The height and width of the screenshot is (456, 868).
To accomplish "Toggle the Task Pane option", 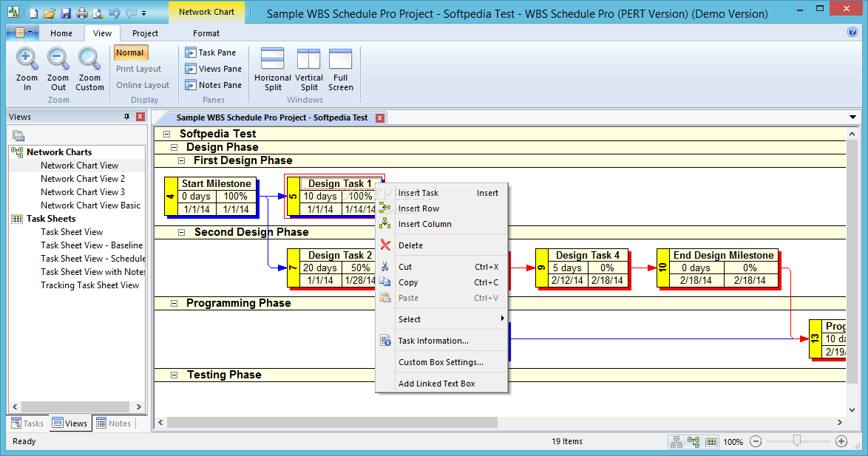I will click(211, 52).
